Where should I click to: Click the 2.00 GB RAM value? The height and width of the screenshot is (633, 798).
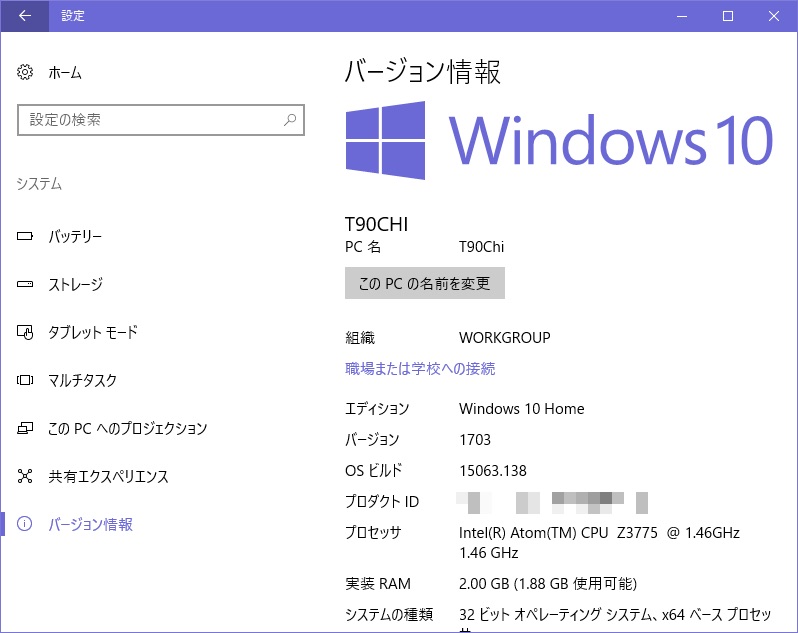pyautogui.click(x=548, y=584)
